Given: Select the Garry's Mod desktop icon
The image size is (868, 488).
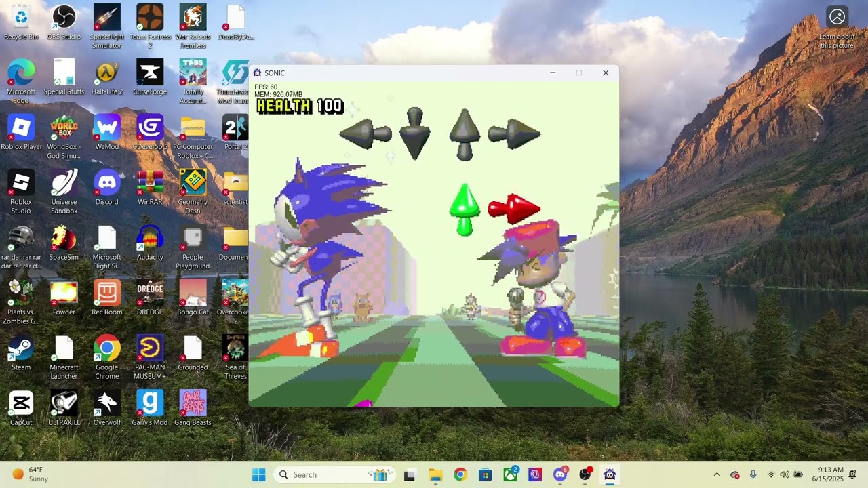Looking at the screenshot, I should pos(150,407).
